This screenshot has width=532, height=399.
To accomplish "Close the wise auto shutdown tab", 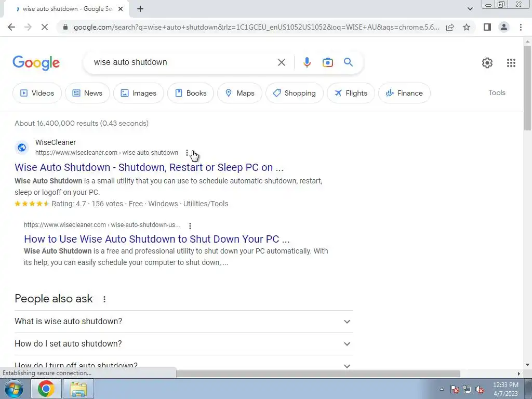I will coord(121,9).
